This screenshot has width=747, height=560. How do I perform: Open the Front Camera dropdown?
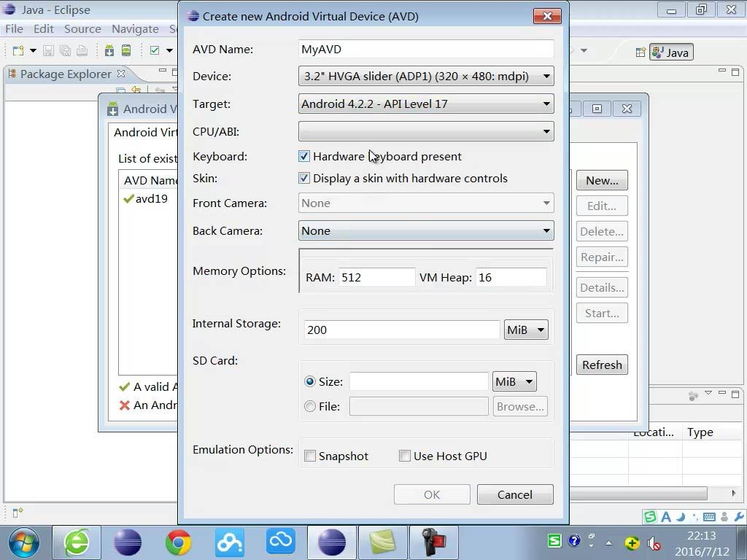[426, 203]
